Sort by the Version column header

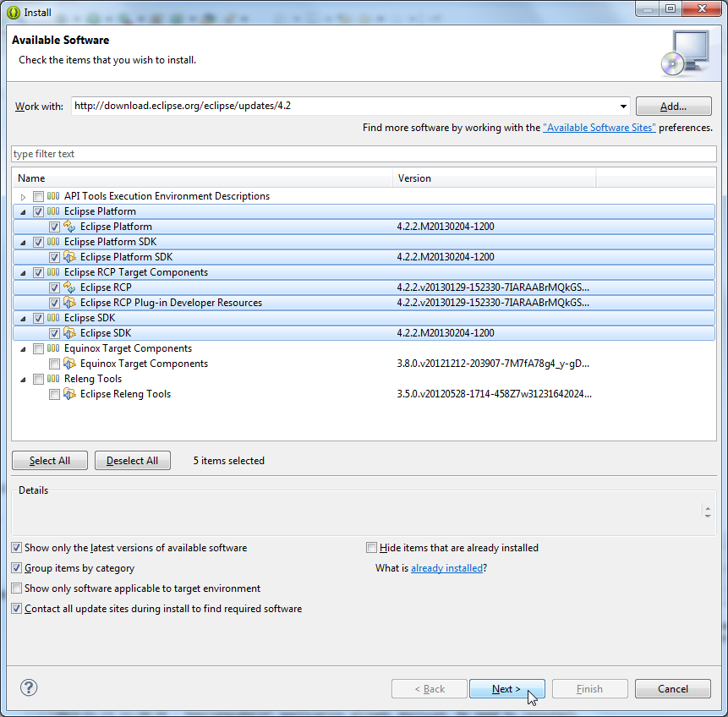click(494, 178)
